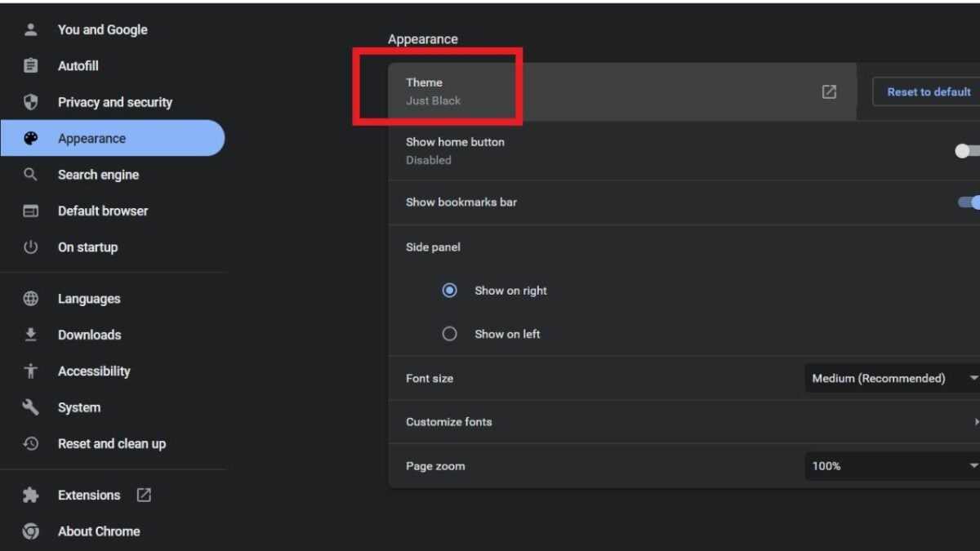Select the Search engine magnifier icon
Viewport: 980px width, 551px height.
pos(30,174)
